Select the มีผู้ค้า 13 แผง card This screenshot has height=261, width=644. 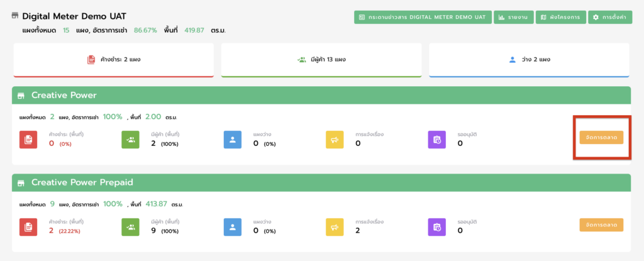[321, 60]
